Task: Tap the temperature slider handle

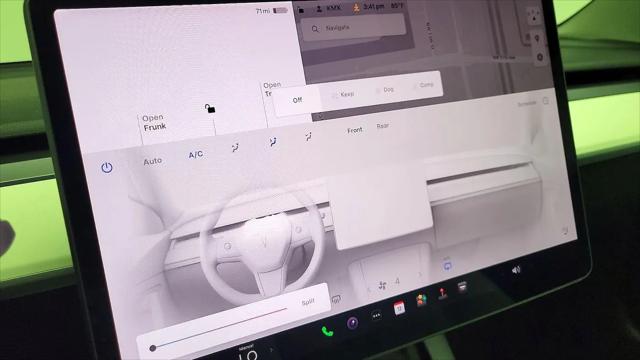Action: (153, 348)
